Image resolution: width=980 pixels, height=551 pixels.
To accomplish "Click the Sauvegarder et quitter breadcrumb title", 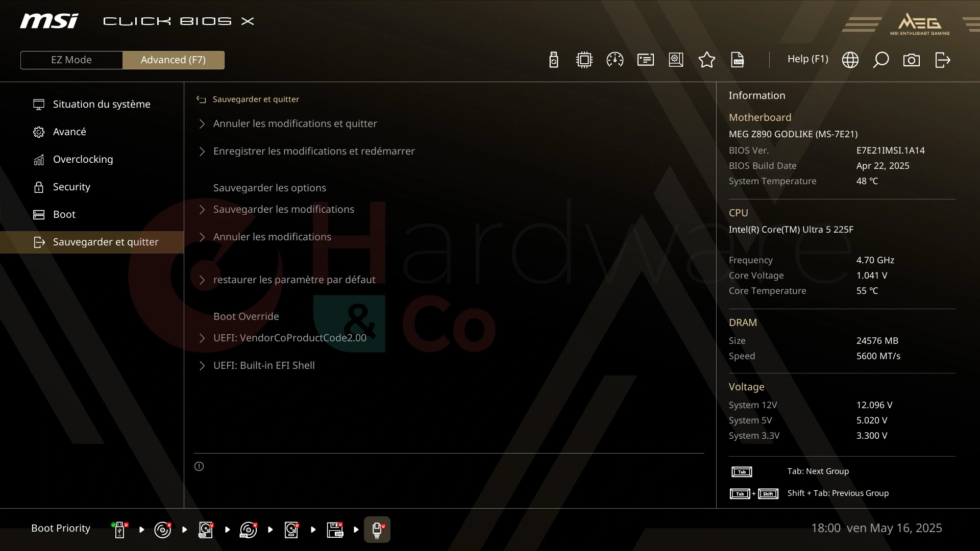I will pos(256,99).
